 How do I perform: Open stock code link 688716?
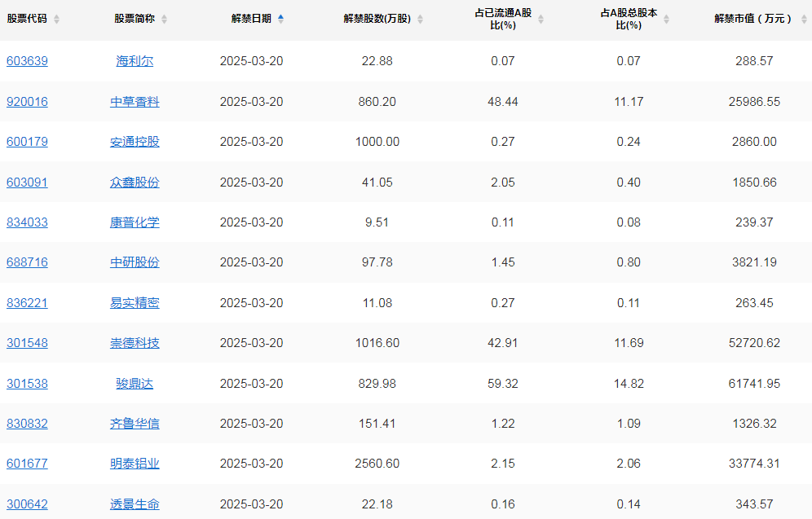click(x=27, y=262)
